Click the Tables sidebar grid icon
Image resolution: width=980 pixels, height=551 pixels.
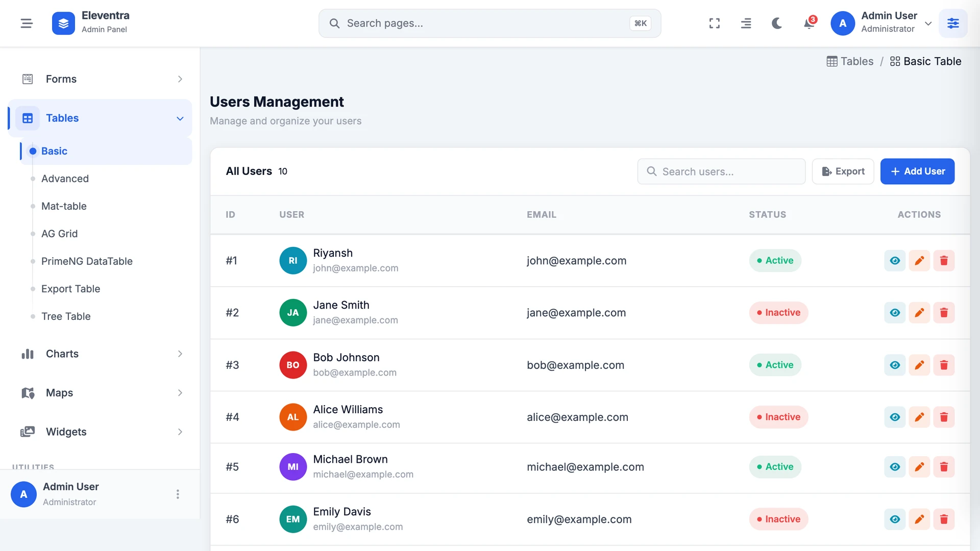click(28, 118)
